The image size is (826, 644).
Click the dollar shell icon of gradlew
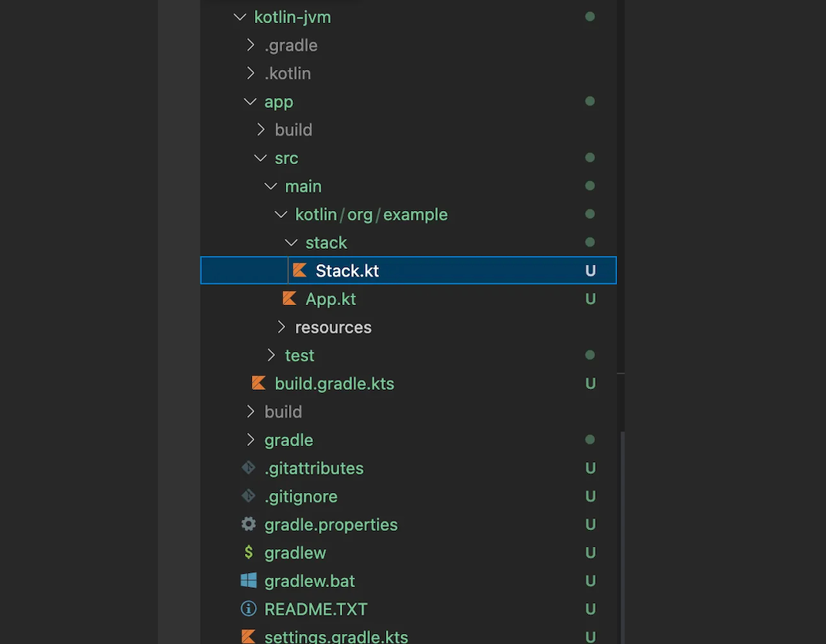[x=248, y=552]
